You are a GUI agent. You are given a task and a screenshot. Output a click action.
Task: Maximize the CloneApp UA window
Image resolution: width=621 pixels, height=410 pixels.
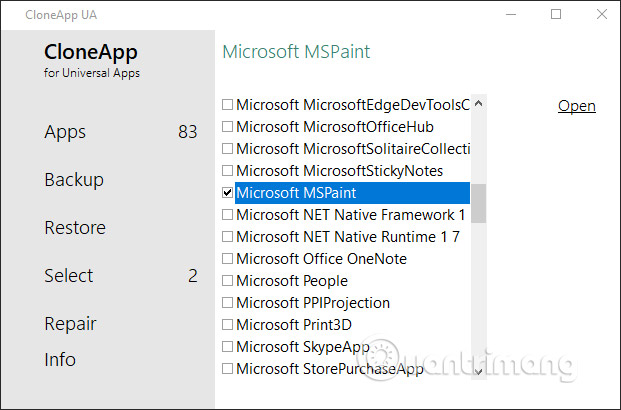556,15
